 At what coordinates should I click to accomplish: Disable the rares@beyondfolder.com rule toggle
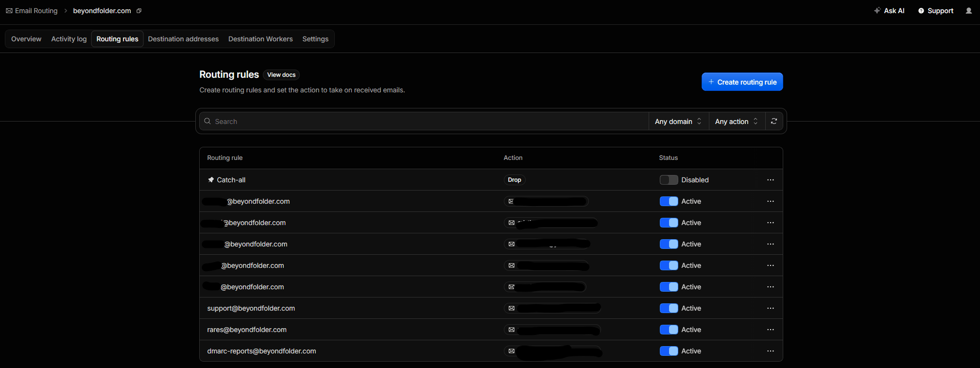669,330
